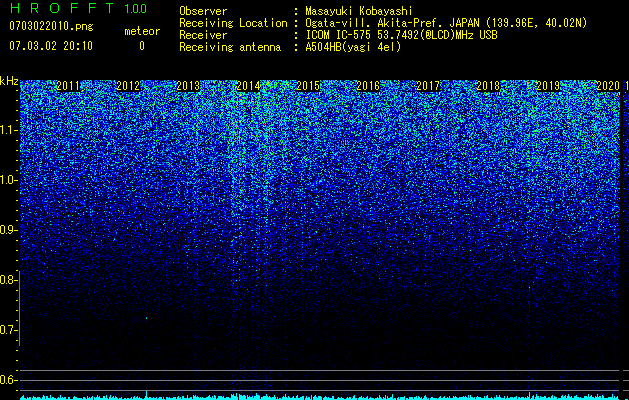Click the date stamp 07.03.02 20:10
Viewport: 629px width, 400px height.
coord(51,46)
